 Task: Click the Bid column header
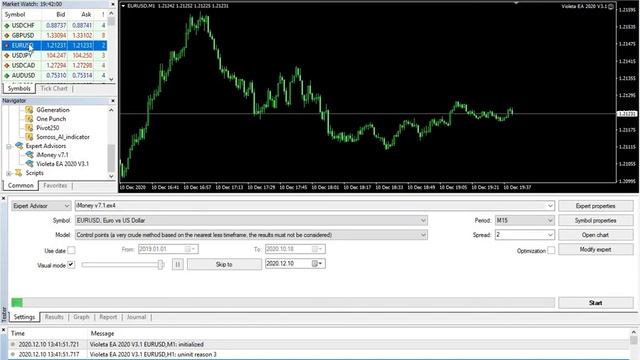61,15
